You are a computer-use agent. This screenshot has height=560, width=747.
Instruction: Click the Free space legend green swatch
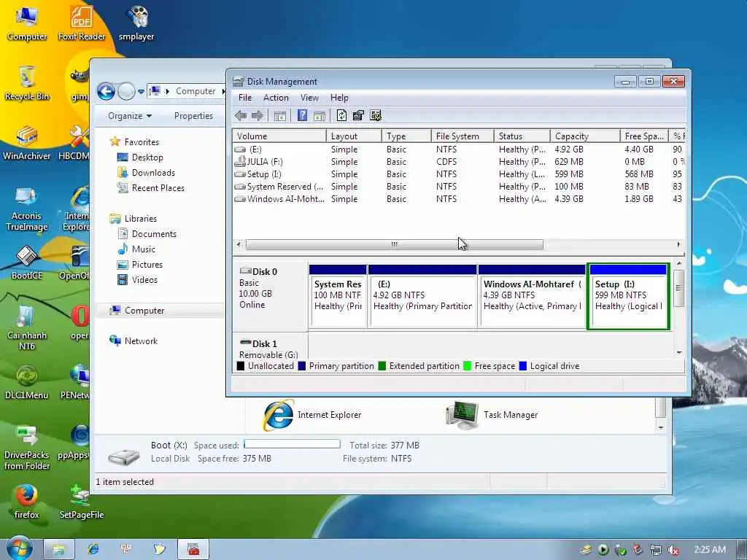(468, 366)
